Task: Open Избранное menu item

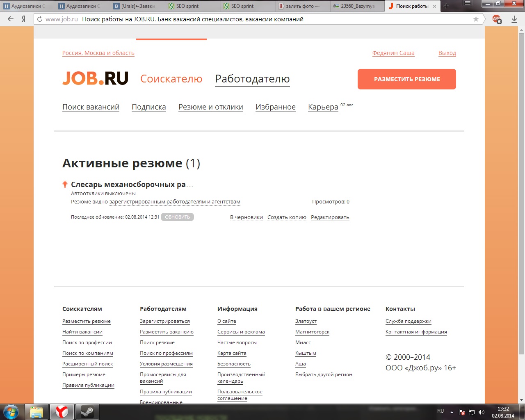Action: point(276,107)
